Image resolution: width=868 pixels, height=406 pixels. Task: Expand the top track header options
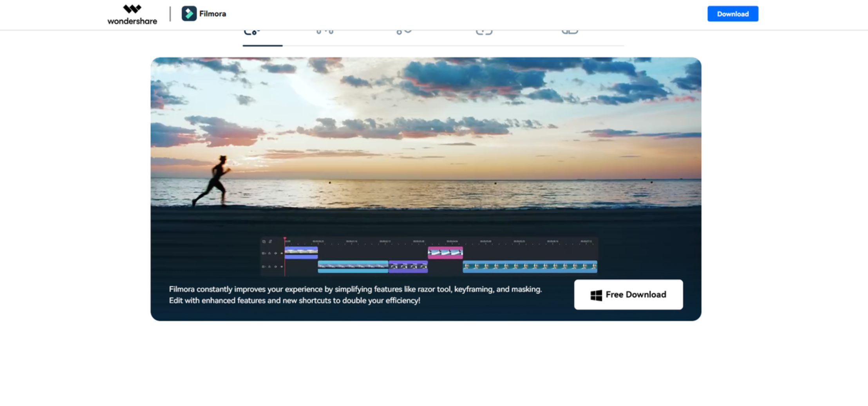point(264,253)
